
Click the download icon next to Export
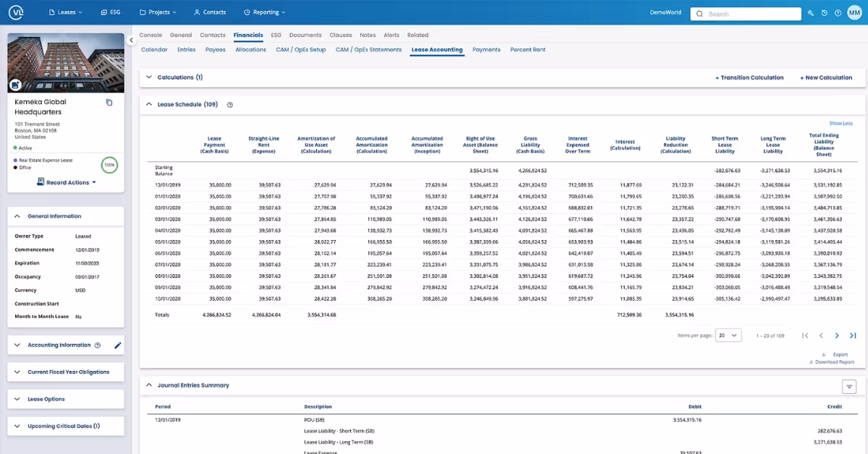click(x=824, y=354)
